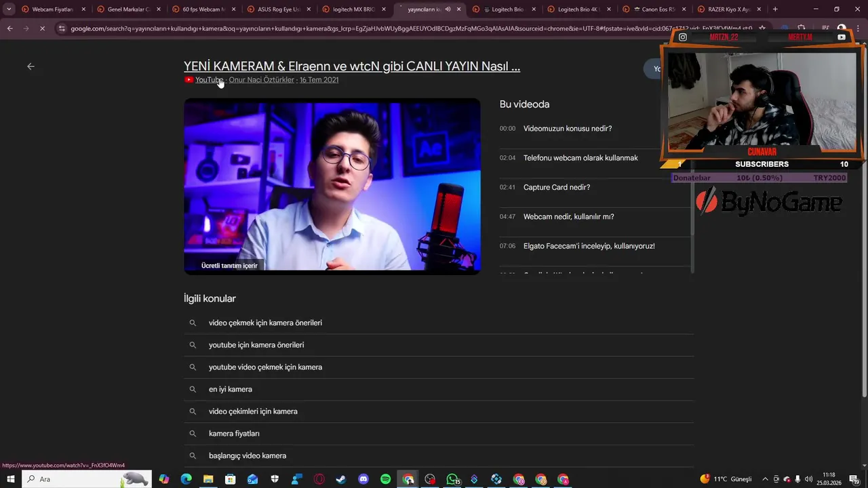Image resolution: width=868 pixels, height=488 pixels.
Task: Jump to 'Webcam nedir, kullanılır mı?' chapter
Action: 569,217
